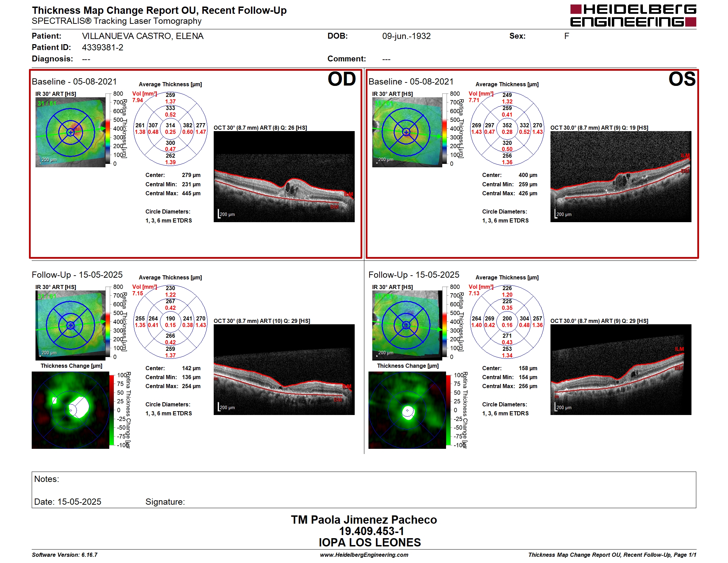This screenshot has width=728, height=563.
Task: Click OS baseline retina thickness color scale
Action: pos(445,129)
